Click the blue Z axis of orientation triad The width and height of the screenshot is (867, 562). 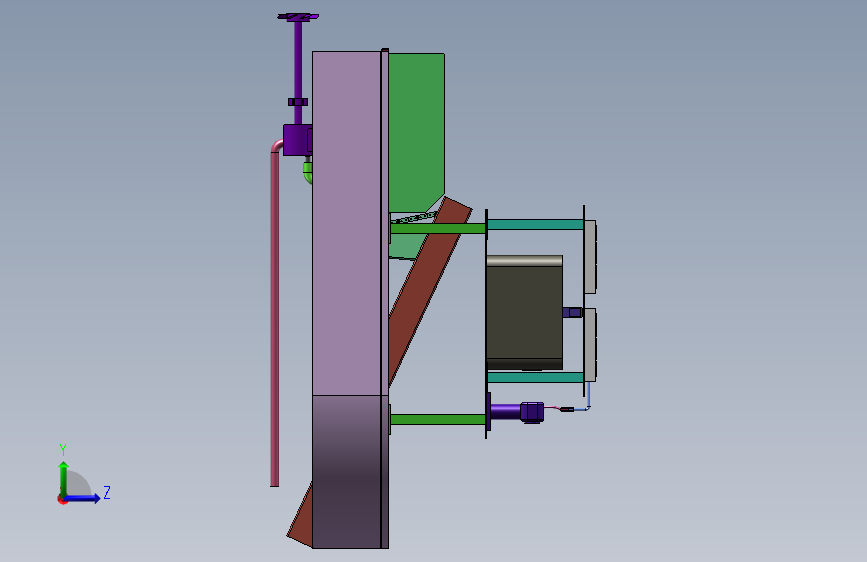pyautogui.click(x=83, y=498)
